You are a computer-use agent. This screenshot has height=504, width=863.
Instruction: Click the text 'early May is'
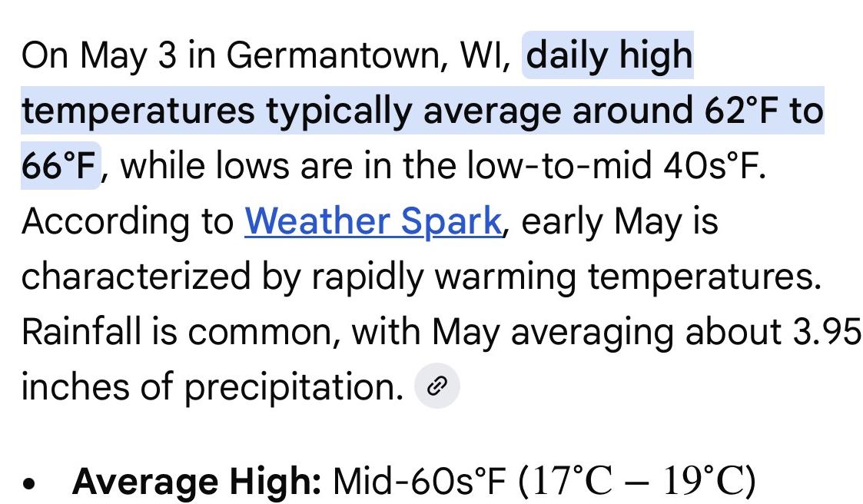619,222
